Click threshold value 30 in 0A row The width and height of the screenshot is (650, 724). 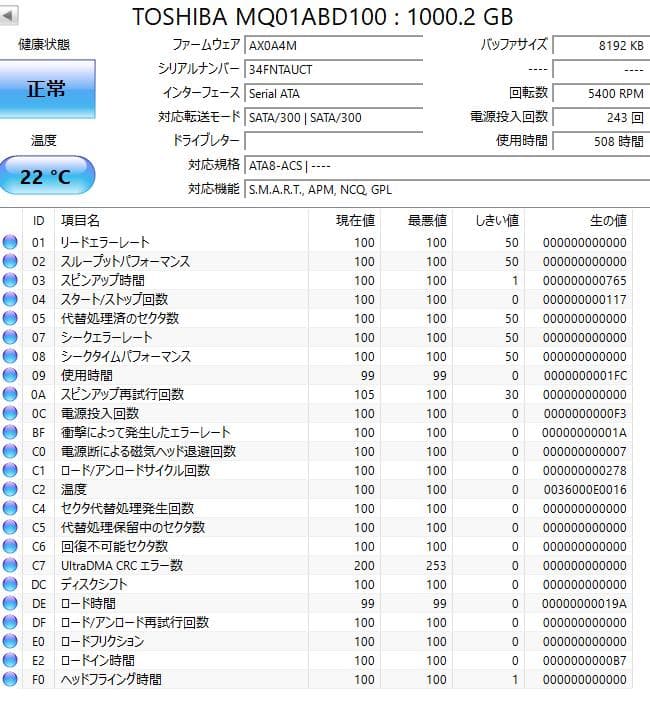click(x=512, y=395)
